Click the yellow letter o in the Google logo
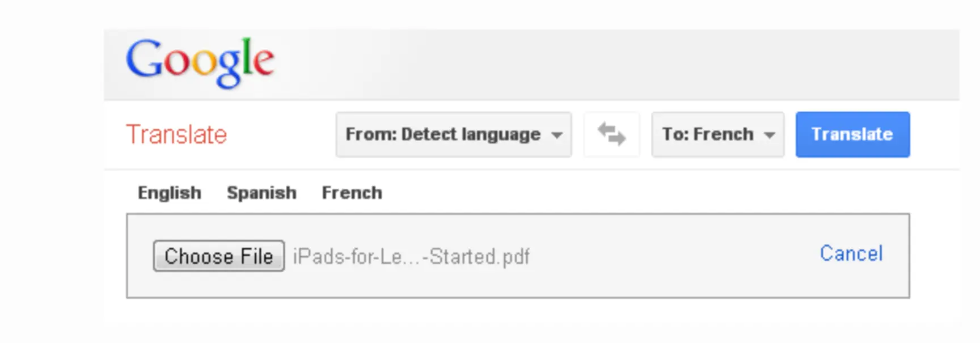Viewport: 980px width, 343px height. (204, 62)
